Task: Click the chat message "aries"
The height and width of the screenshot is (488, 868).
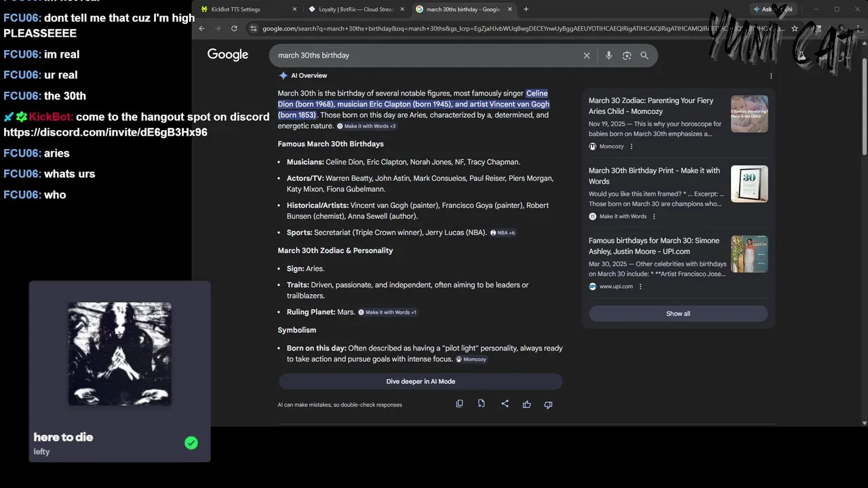Action: (x=56, y=153)
